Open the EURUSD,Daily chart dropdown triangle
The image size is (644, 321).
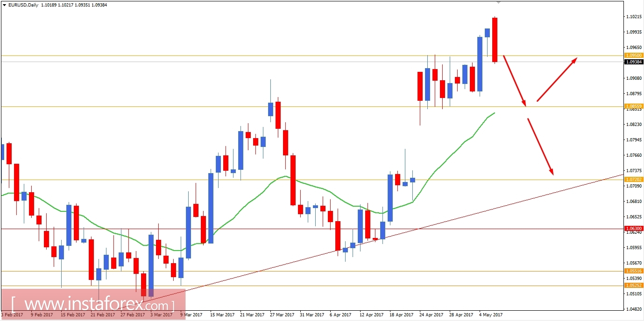(x=4, y=5)
